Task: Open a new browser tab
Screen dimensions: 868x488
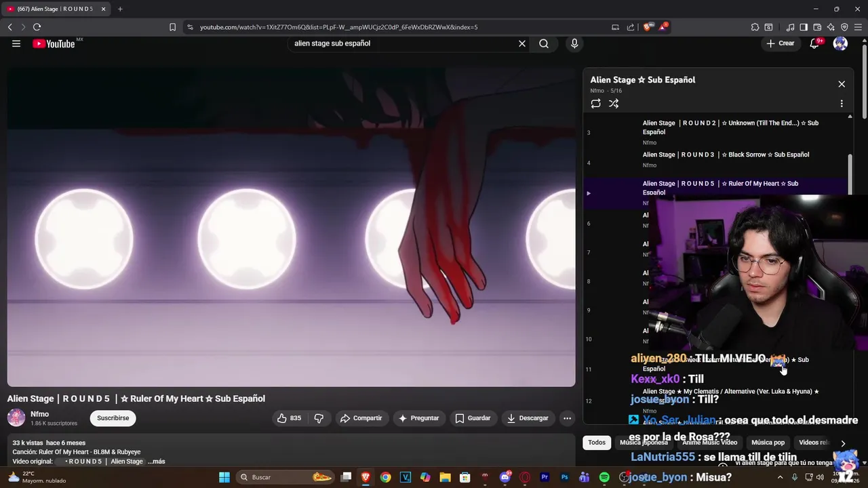Action: (x=120, y=9)
